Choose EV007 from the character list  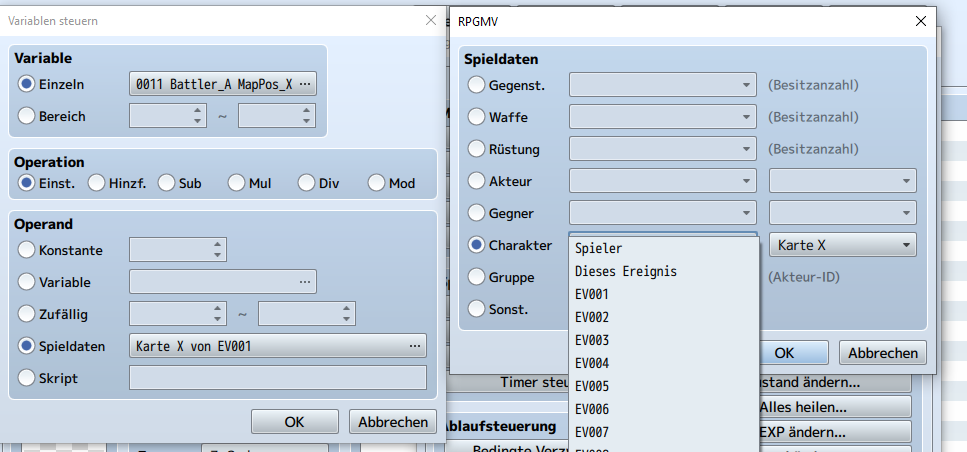664,433
